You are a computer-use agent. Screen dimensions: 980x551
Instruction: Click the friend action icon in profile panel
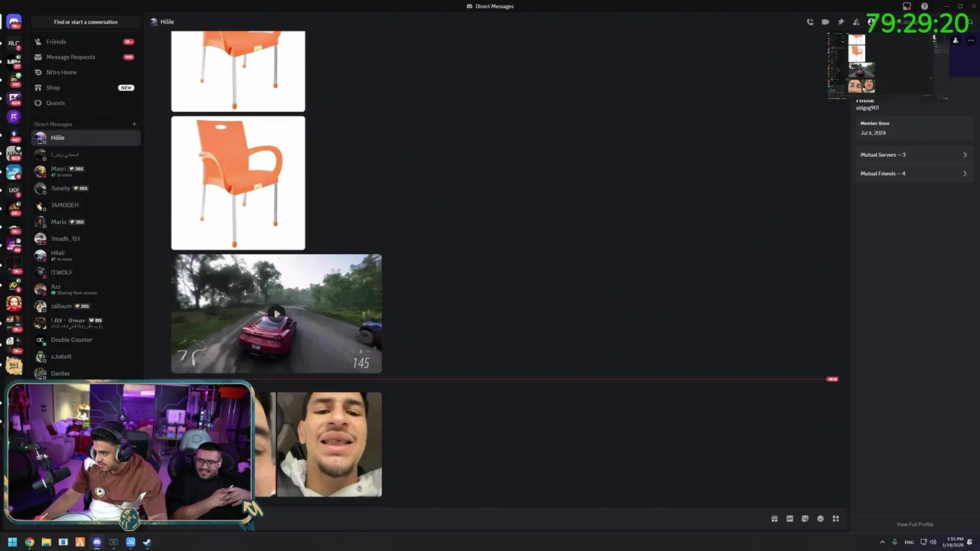point(955,40)
